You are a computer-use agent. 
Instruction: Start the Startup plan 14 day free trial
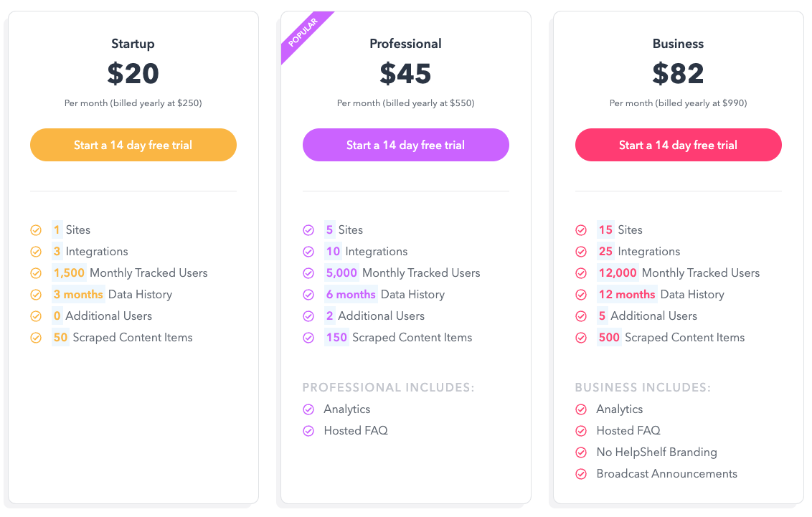(x=133, y=145)
